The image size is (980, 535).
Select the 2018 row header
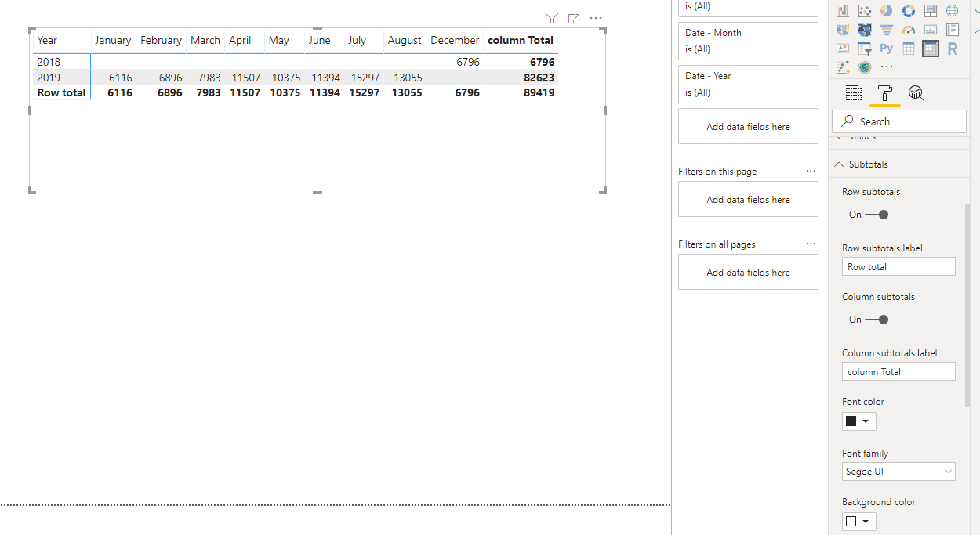(x=49, y=62)
